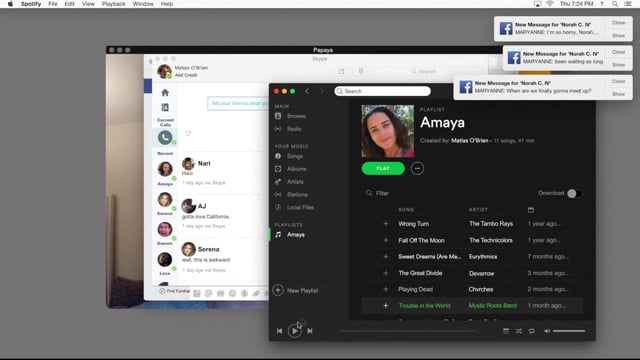The image size is (640, 360).
Task: Open Browse in Spotify sidebar
Action: point(296,116)
